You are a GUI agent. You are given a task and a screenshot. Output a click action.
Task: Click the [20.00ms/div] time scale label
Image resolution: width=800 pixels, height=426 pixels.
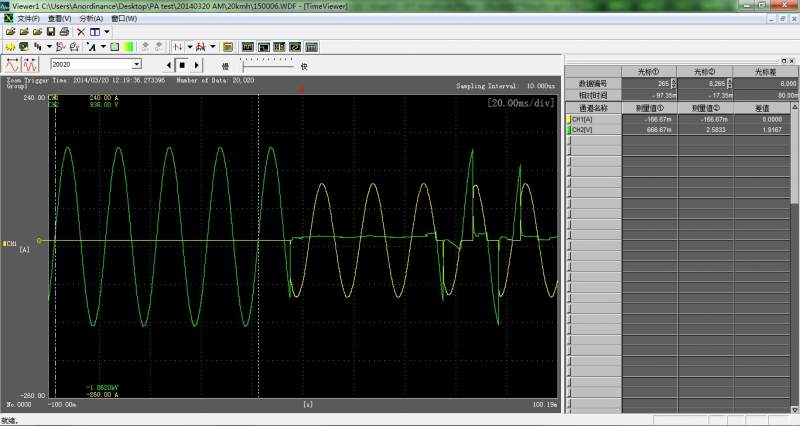pos(520,103)
